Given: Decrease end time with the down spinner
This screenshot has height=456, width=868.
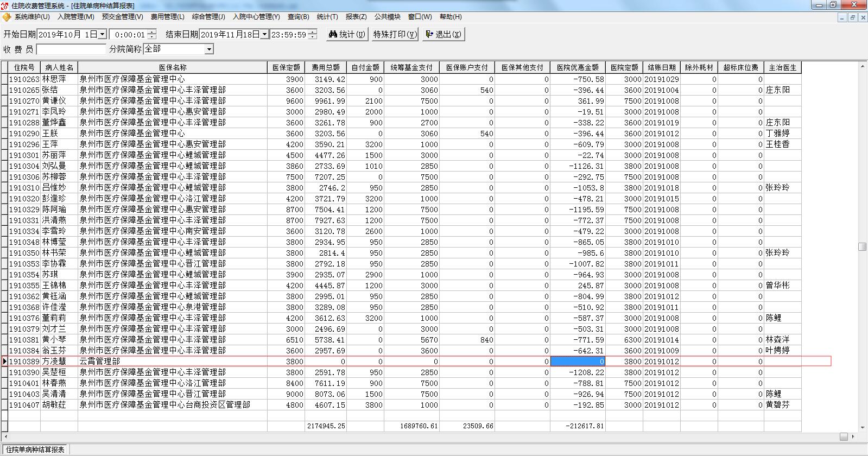Looking at the screenshot, I should click(x=312, y=37).
